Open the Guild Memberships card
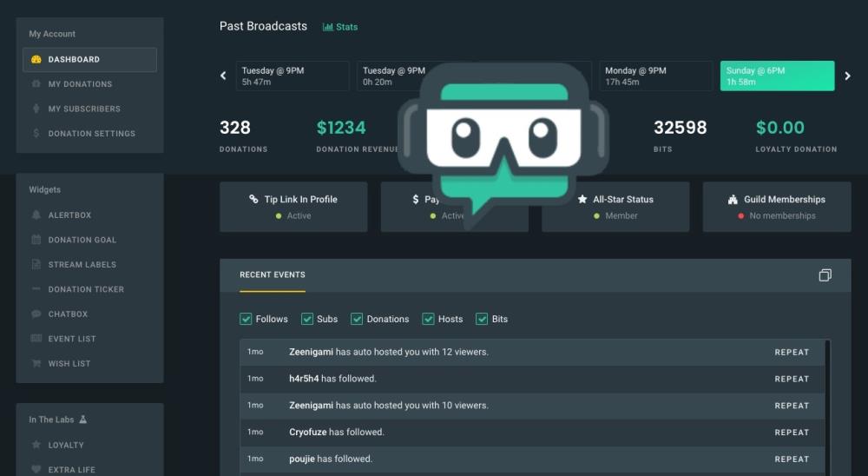 pyautogui.click(x=777, y=207)
